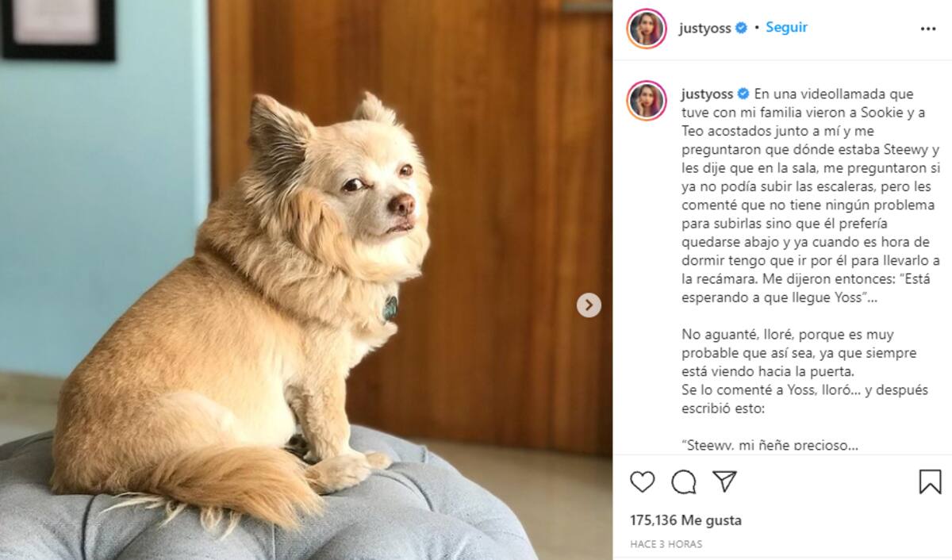The image size is (952, 560).
Task: Click verified badge beside caption username
Action: click(743, 94)
